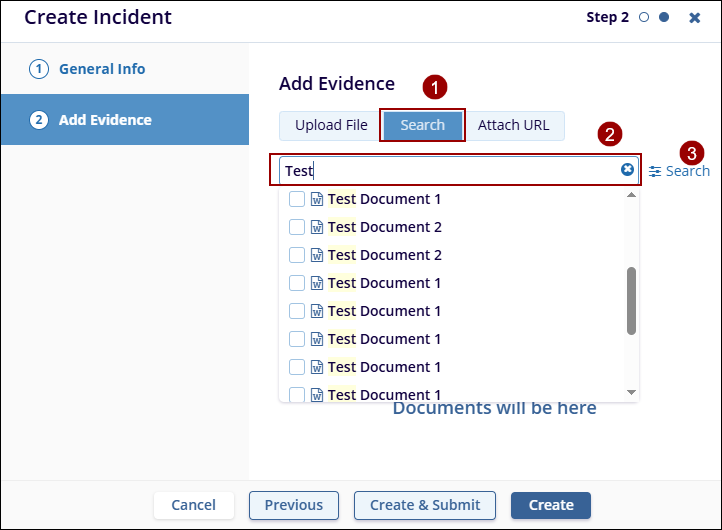Click the filter sliders icon beside Search
The image size is (722, 530).
click(x=655, y=171)
